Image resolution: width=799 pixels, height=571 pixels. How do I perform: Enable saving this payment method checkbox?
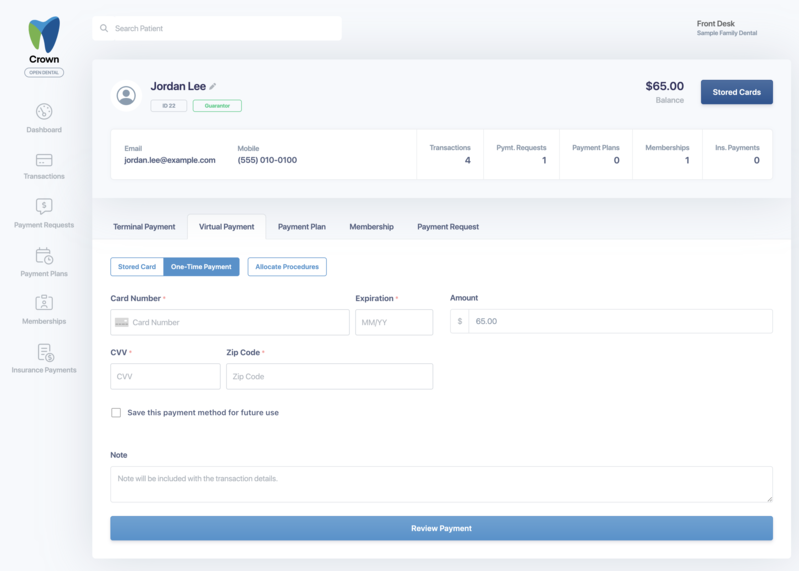pos(116,413)
